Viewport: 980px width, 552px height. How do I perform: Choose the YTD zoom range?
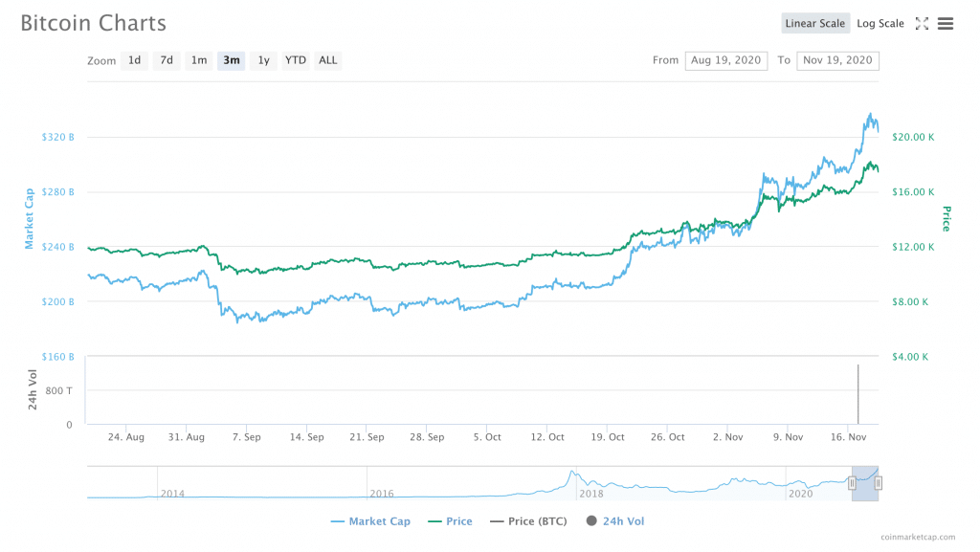point(296,60)
